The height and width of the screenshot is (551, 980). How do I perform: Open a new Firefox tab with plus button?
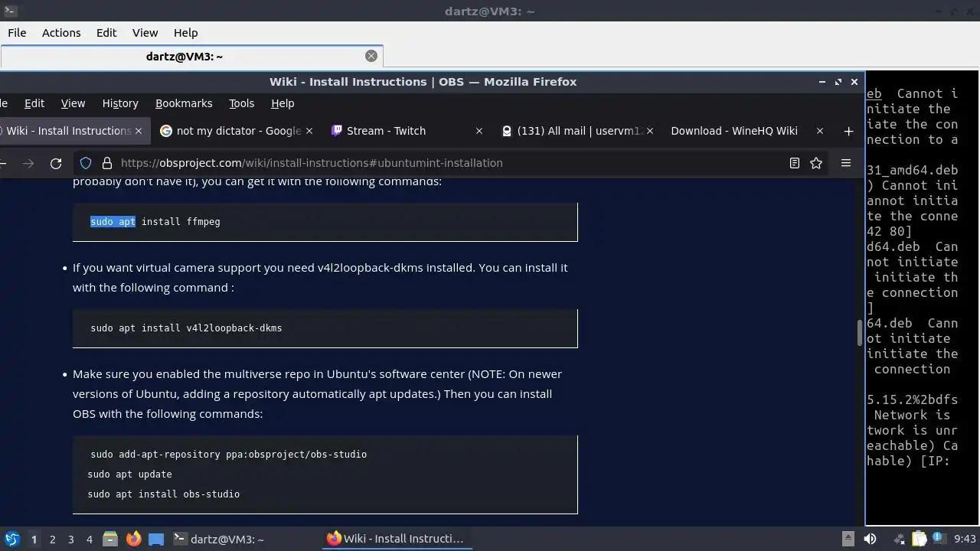848,131
